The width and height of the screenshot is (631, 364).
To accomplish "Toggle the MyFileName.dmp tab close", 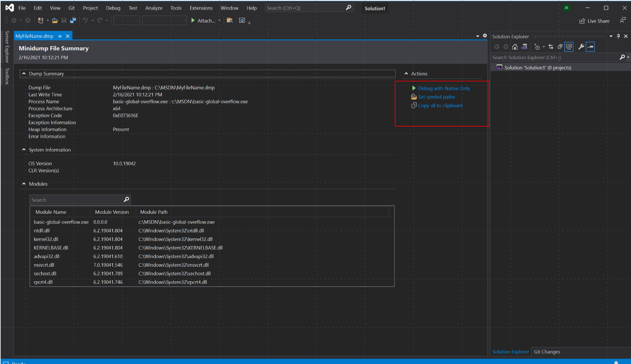I will point(67,36).
